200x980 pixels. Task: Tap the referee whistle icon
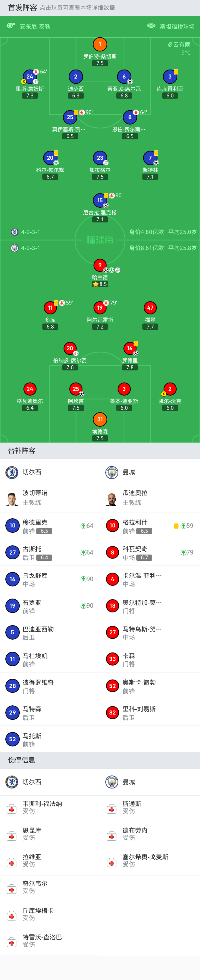11,26
